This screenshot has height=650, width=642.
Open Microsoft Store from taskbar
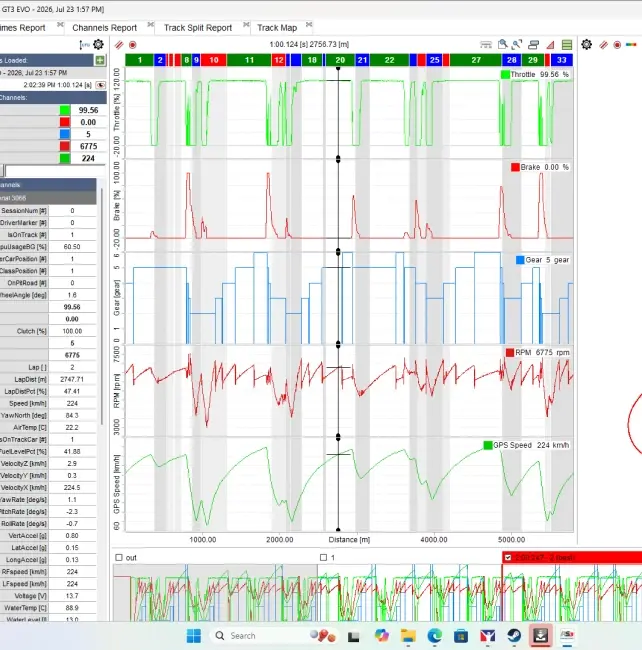[x=461, y=635]
